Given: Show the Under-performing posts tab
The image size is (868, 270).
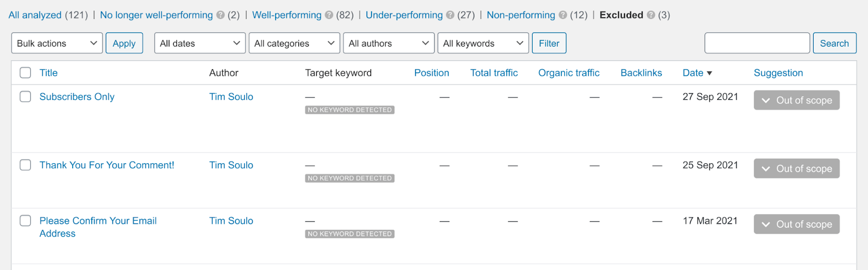Looking at the screenshot, I should click(404, 15).
